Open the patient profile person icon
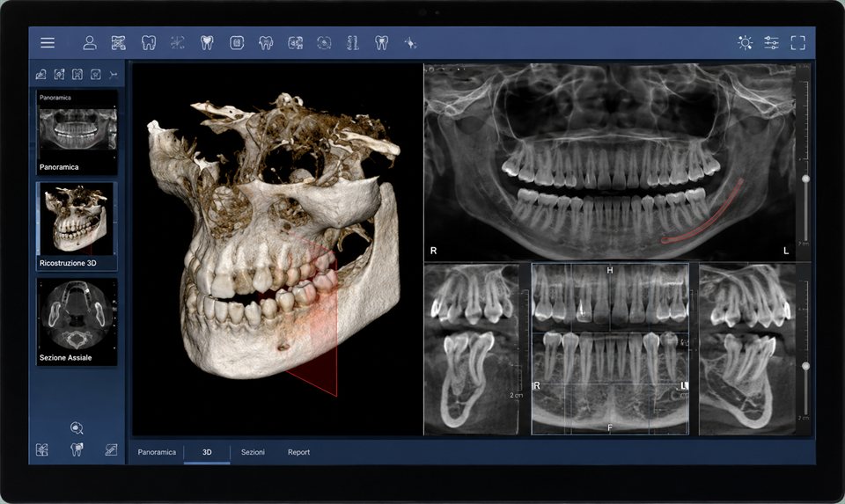 (90, 42)
